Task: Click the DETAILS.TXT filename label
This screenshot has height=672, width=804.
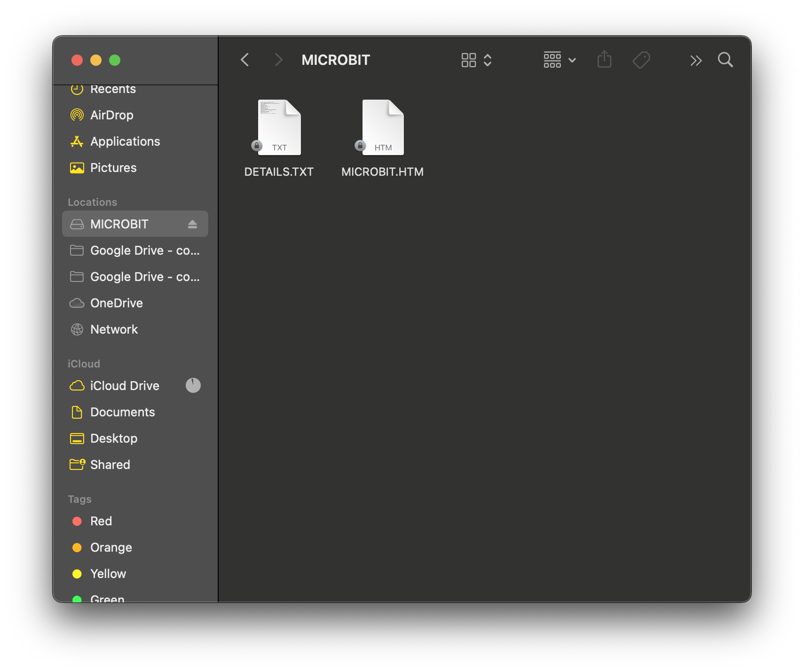Action: (279, 172)
